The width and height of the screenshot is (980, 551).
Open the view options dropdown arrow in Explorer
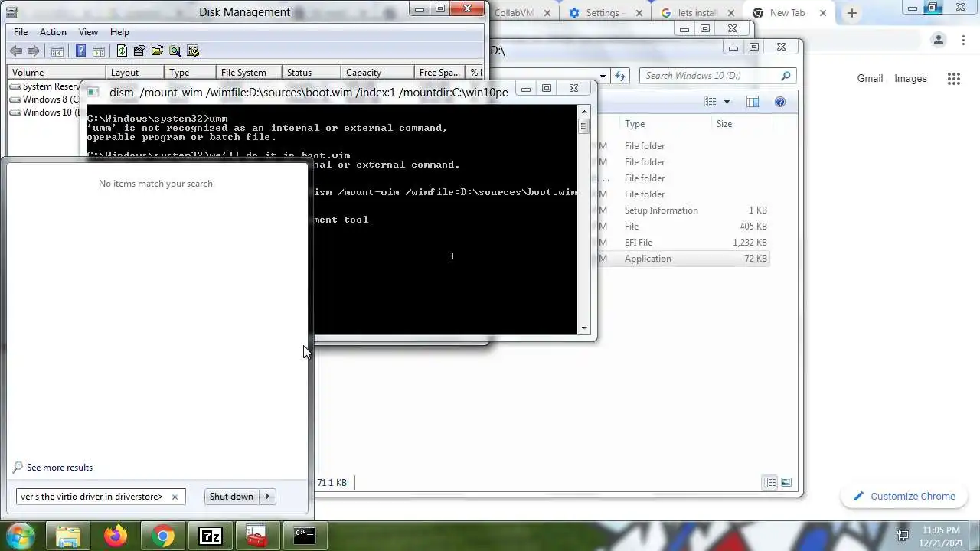[x=727, y=102]
